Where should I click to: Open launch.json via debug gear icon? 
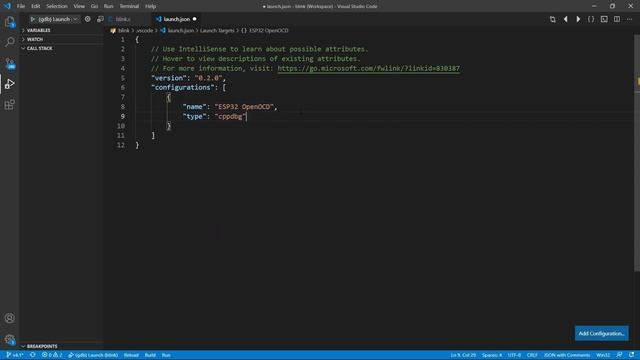click(x=87, y=19)
